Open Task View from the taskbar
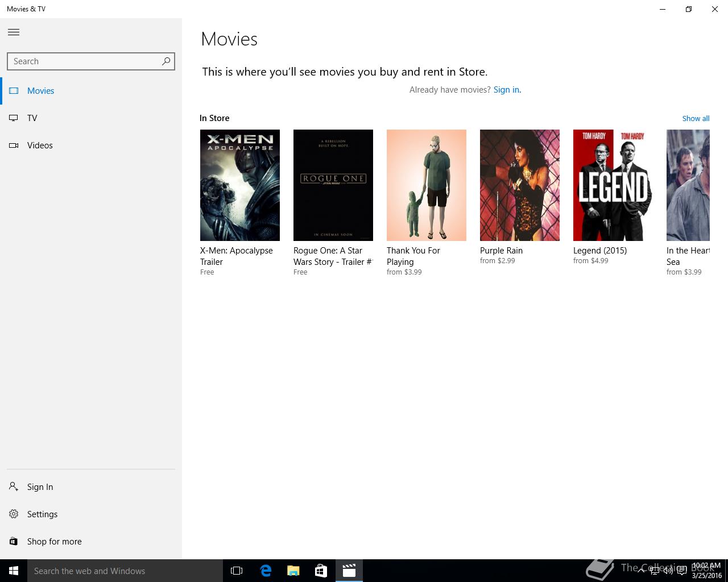 pos(237,571)
